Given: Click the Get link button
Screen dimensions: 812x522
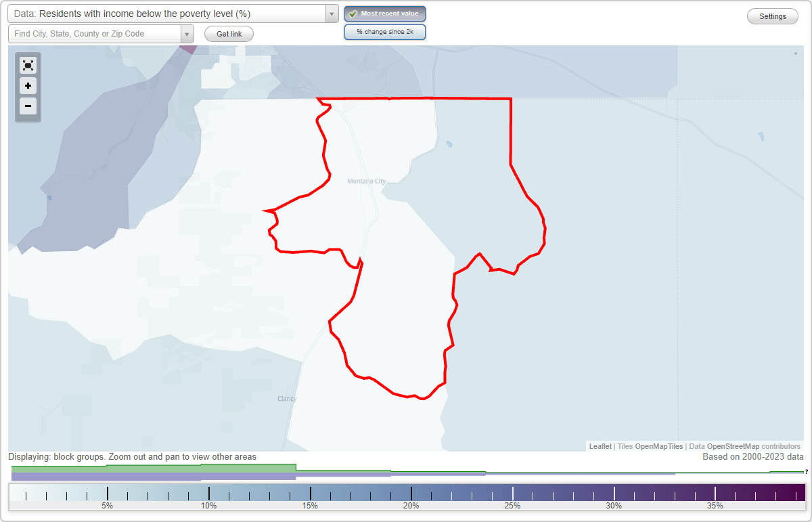Looking at the screenshot, I should point(229,34).
